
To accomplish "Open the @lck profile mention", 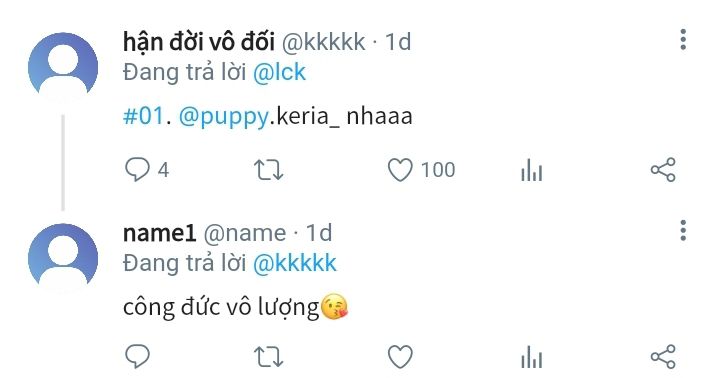I will [279, 73].
